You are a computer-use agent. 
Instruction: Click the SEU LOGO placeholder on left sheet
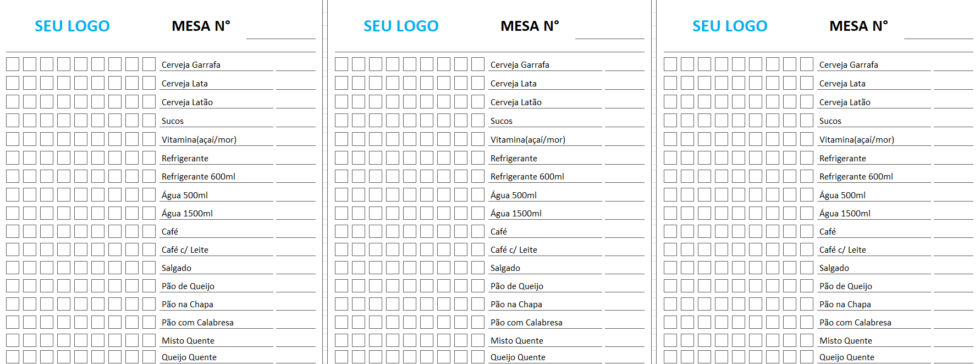[72, 26]
